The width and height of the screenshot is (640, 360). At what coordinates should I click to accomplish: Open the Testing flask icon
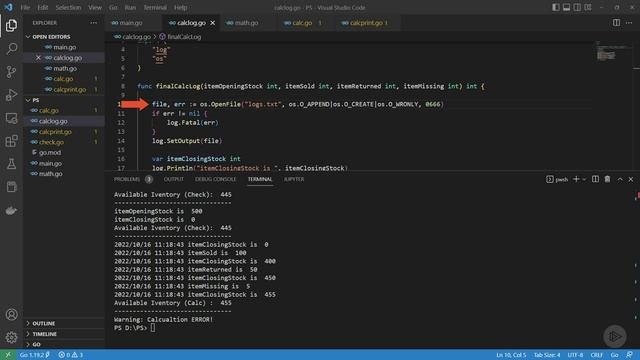tap(11, 164)
